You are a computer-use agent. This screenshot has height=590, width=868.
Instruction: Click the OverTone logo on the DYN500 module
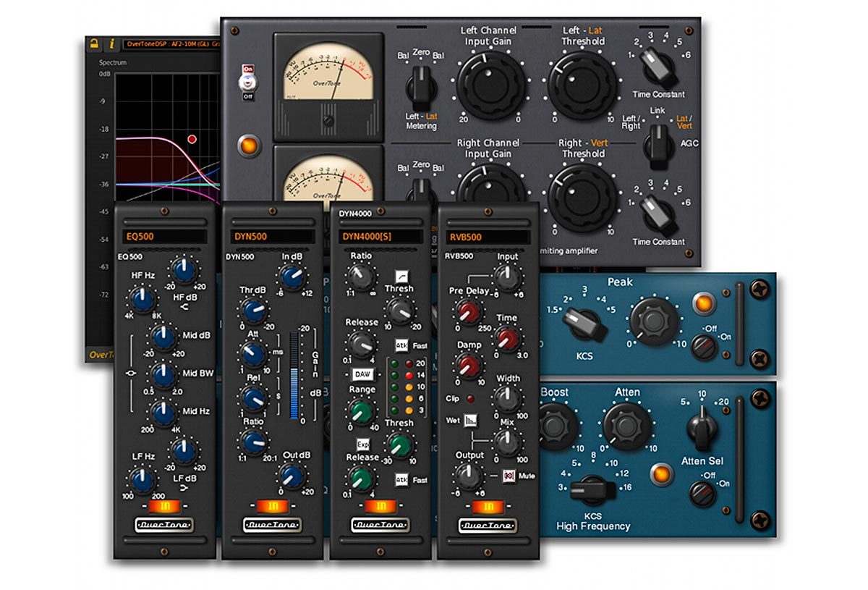click(272, 524)
